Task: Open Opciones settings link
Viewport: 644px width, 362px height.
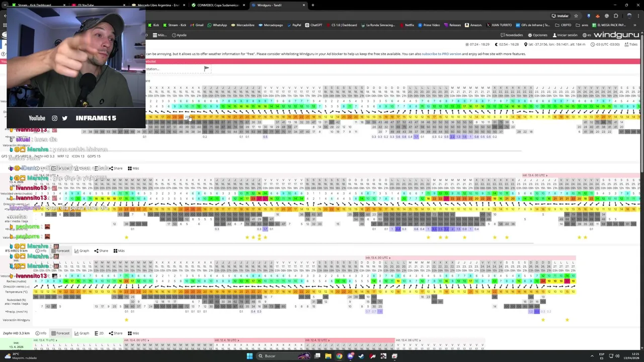Action: click(x=537, y=35)
